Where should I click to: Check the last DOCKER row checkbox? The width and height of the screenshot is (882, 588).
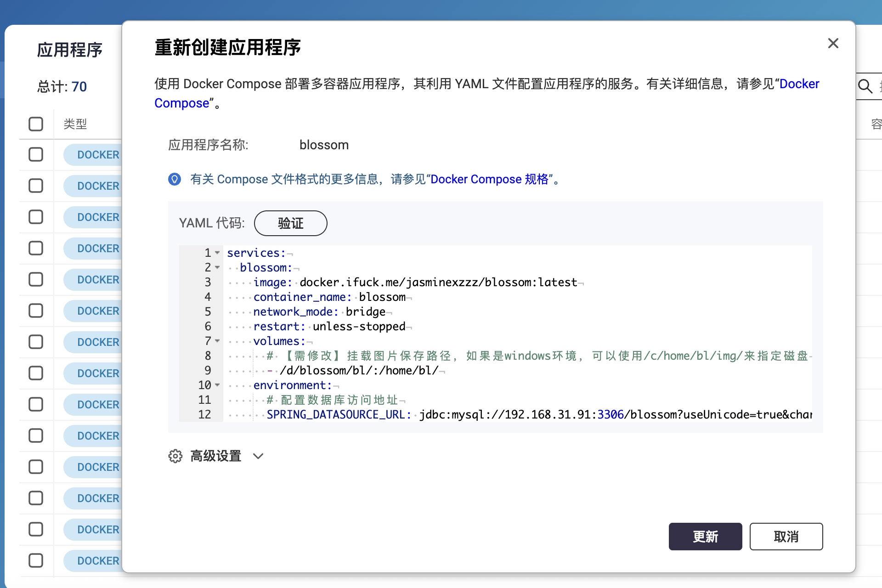click(x=36, y=561)
